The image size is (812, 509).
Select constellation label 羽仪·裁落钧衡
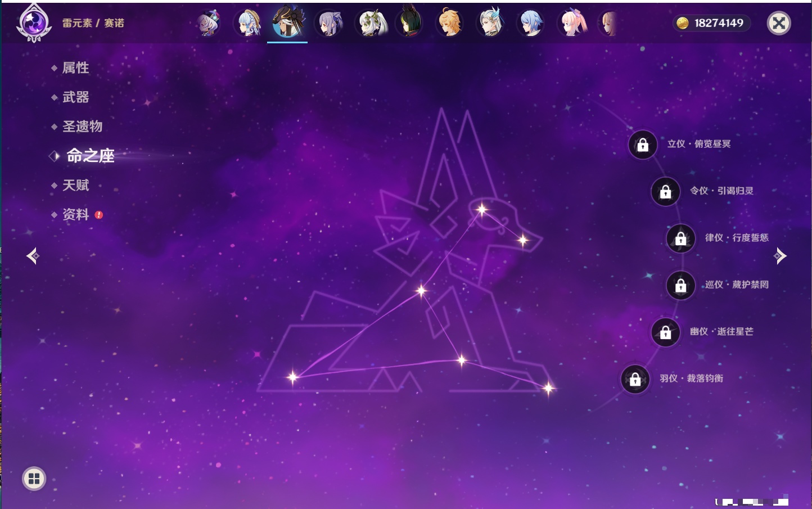tap(691, 378)
